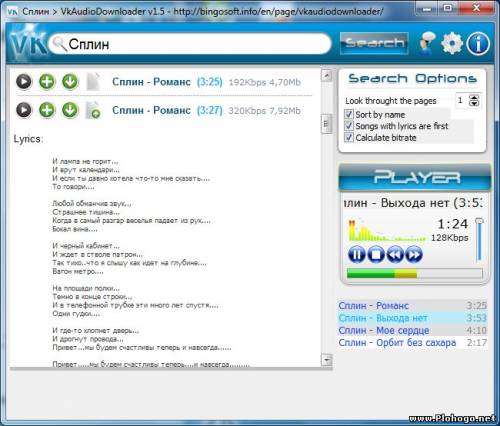The image size is (500, 426).
Task: Show lyrics of the 320Kbps Романс track
Action: [93, 110]
